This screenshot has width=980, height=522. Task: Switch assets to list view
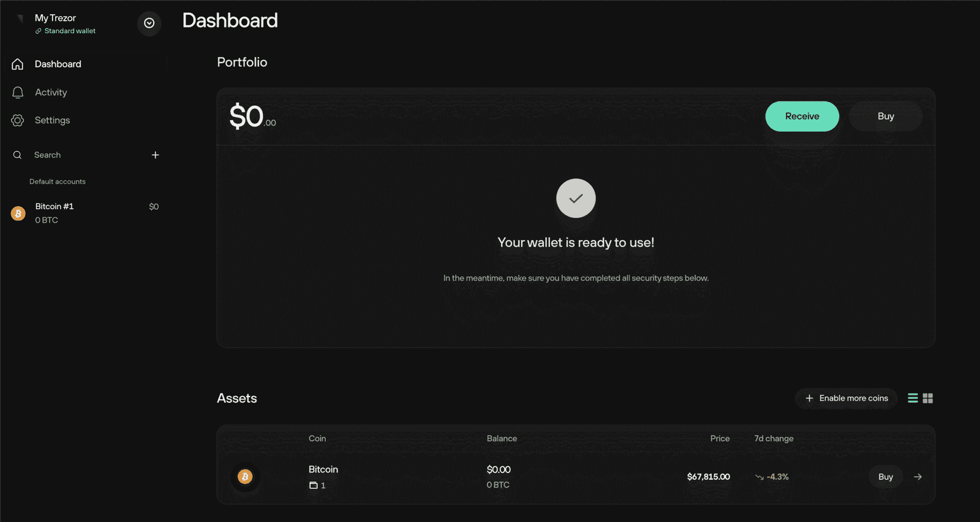(913, 398)
